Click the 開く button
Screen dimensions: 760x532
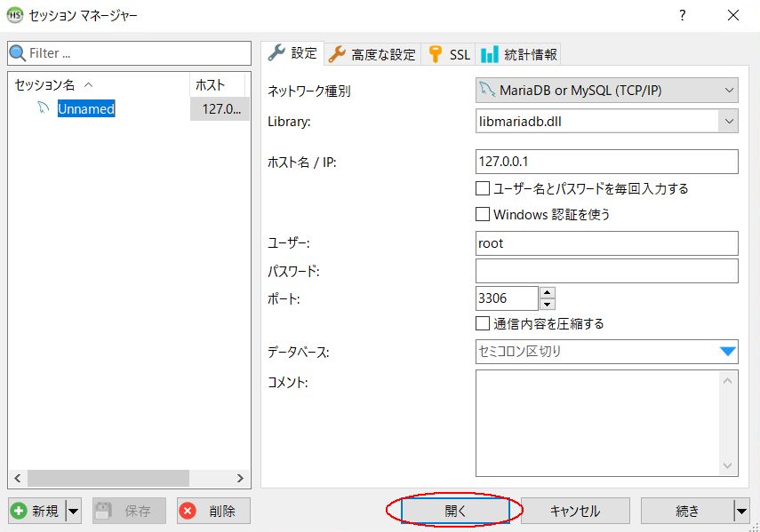pyautogui.click(x=455, y=511)
